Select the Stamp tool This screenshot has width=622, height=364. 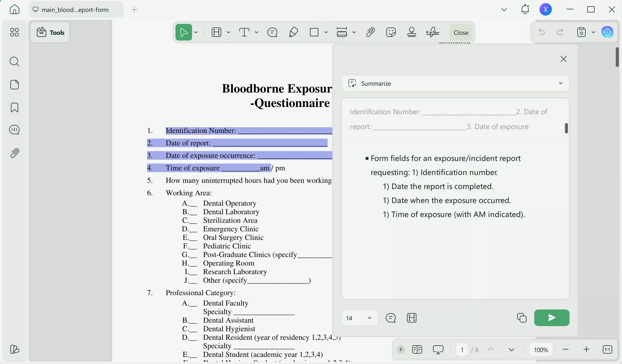[412, 32]
